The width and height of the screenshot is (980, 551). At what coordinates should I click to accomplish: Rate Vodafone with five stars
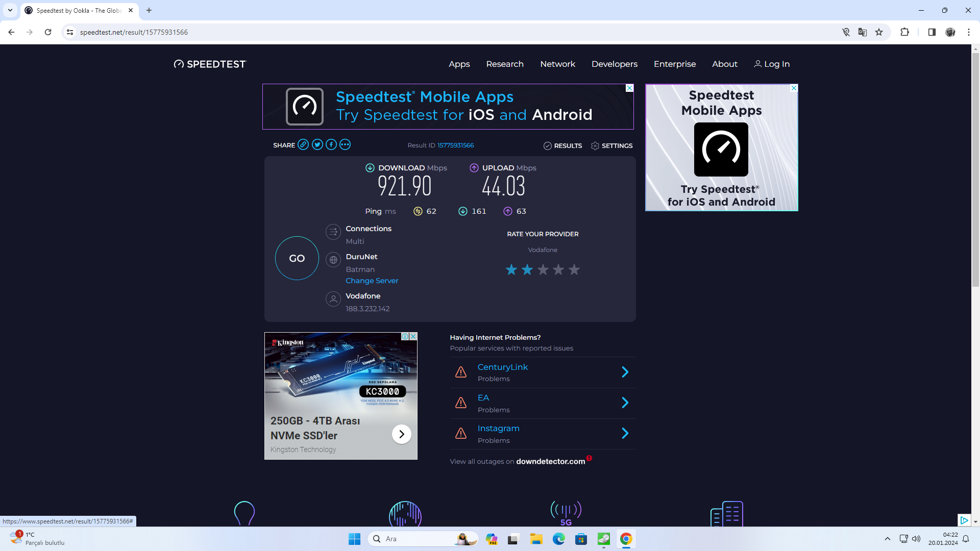(x=574, y=269)
